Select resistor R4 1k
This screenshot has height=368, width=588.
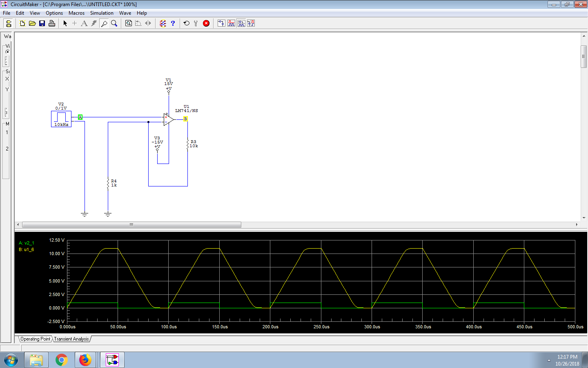coord(108,183)
